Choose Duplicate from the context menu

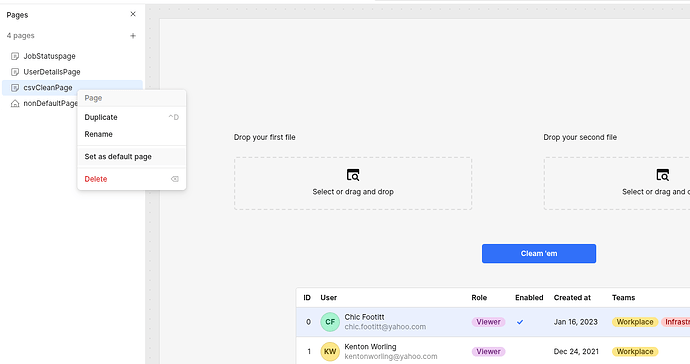[132, 117]
